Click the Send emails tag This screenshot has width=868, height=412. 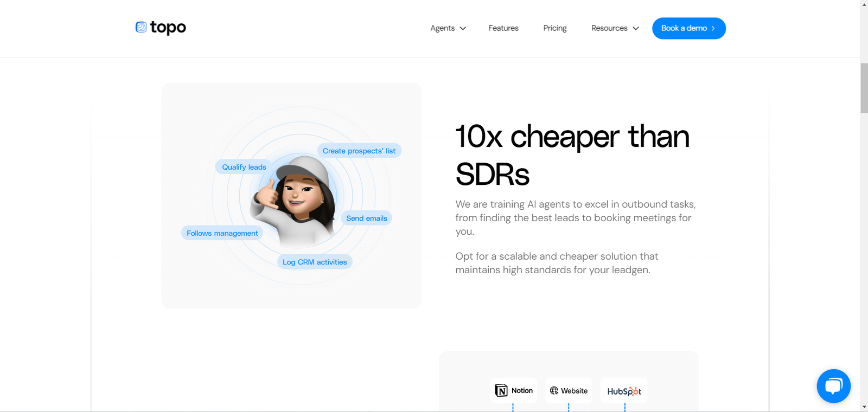click(x=367, y=218)
